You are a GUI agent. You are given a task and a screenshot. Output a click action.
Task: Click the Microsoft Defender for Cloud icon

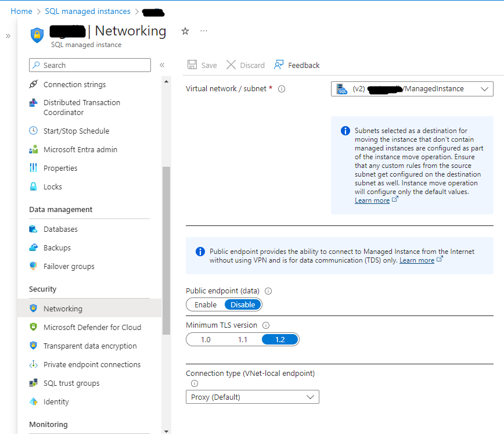[34, 327]
